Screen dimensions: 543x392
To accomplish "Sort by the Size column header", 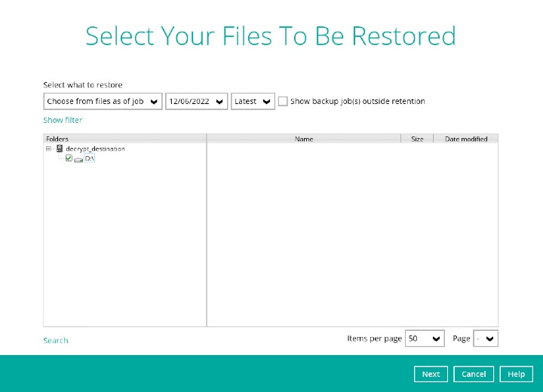I will pos(417,139).
